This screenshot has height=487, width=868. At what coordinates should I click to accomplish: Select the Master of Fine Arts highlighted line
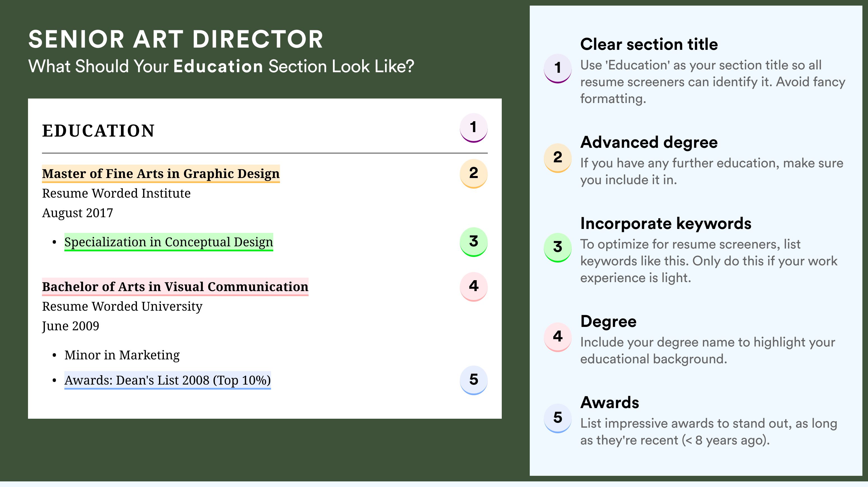click(161, 174)
